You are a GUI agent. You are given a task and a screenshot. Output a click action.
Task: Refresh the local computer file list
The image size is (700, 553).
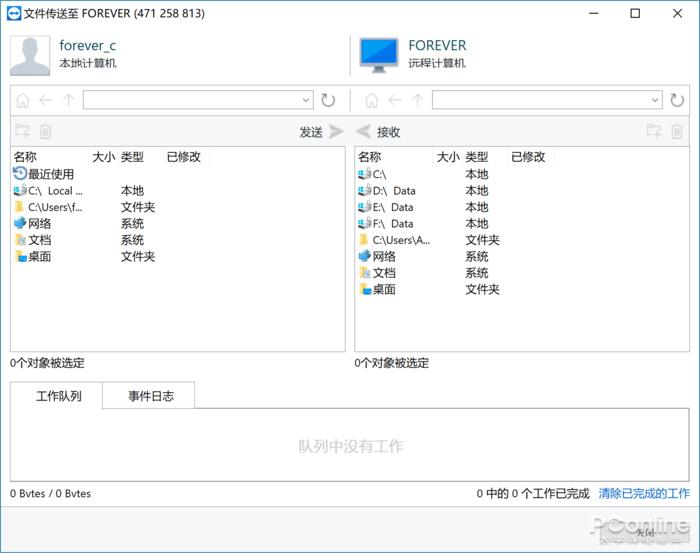pos(328,100)
